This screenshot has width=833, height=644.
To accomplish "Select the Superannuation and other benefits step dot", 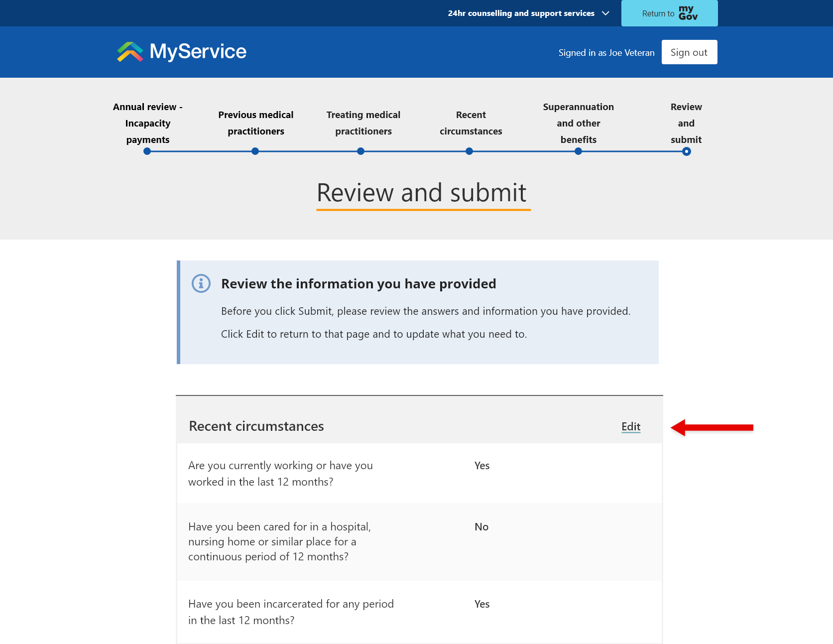I will tap(578, 151).
